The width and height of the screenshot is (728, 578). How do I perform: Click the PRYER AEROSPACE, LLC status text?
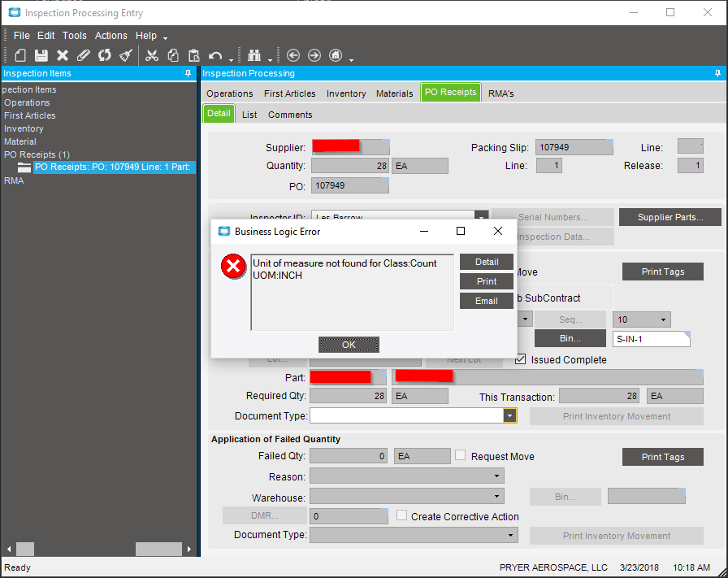[553, 567]
